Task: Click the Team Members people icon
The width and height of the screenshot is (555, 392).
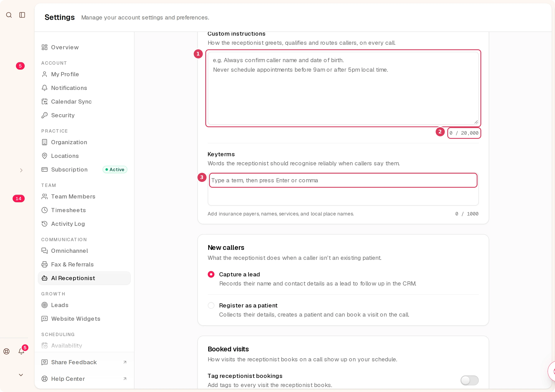Action: (45, 196)
